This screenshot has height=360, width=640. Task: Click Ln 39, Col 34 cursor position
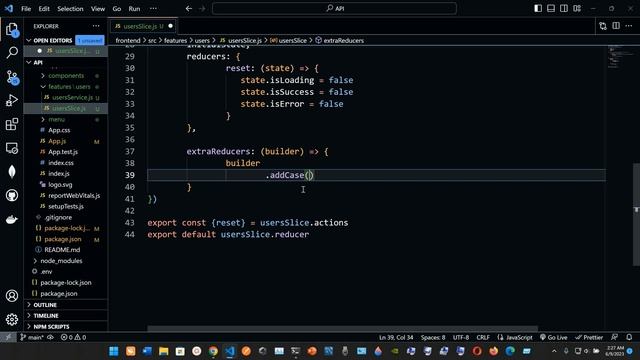(x=396, y=338)
